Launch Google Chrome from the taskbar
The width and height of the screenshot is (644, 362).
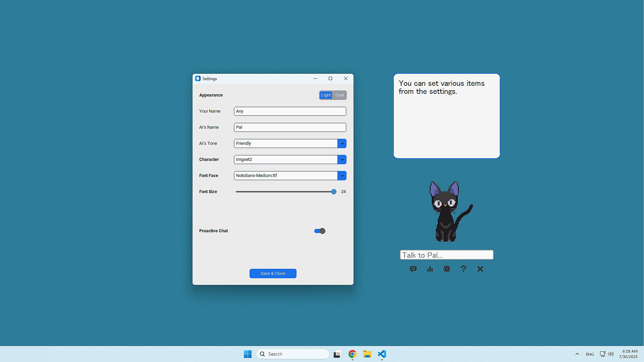(352, 354)
